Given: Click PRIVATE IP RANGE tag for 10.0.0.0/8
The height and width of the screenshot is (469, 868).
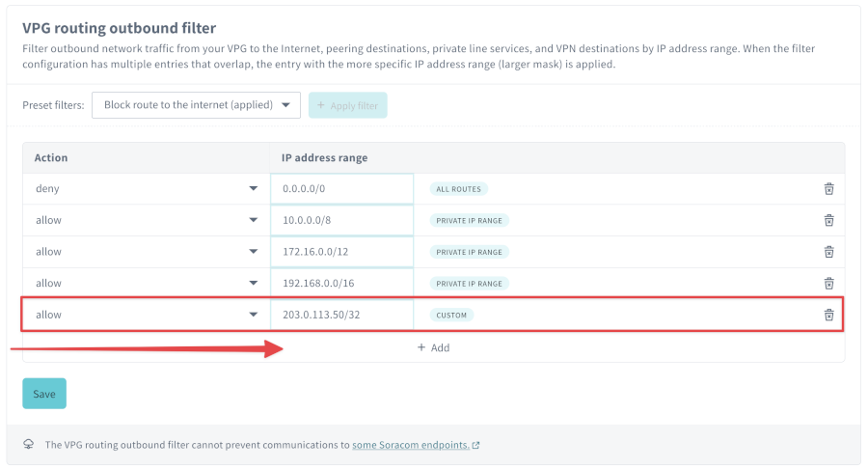Looking at the screenshot, I should [x=469, y=220].
